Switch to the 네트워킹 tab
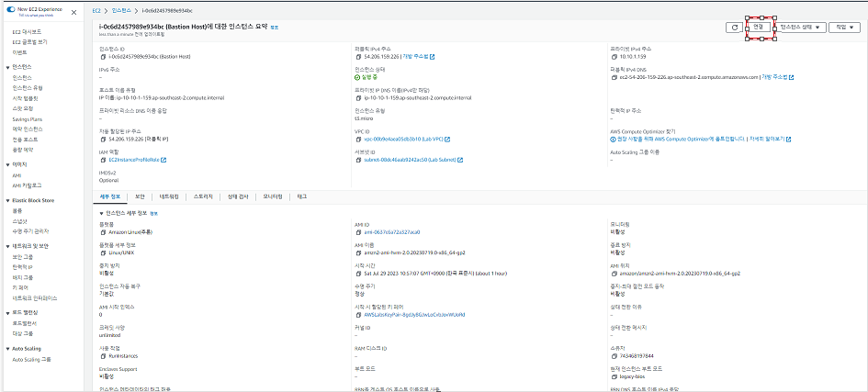Viewport: 868px width, 392px height. 169,196
